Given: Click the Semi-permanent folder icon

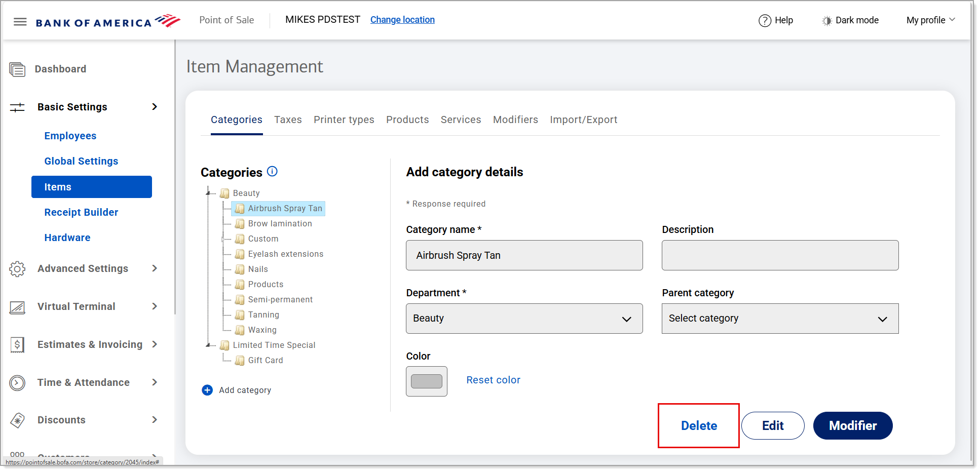Looking at the screenshot, I should (x=240, y=300).
